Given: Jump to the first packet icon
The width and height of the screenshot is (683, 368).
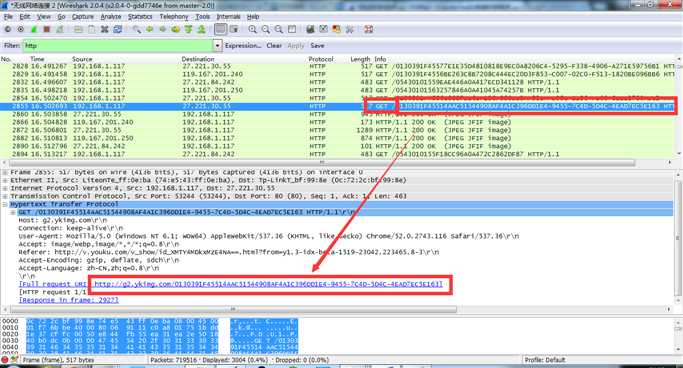Looking at the screenshot, I should point(188,30).
